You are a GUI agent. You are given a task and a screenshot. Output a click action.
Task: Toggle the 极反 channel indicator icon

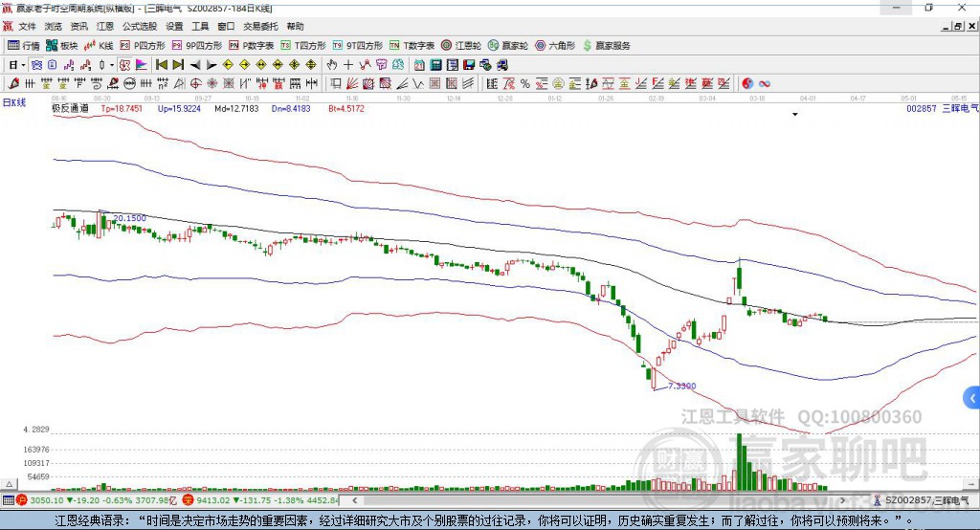(x=125, y=65)
